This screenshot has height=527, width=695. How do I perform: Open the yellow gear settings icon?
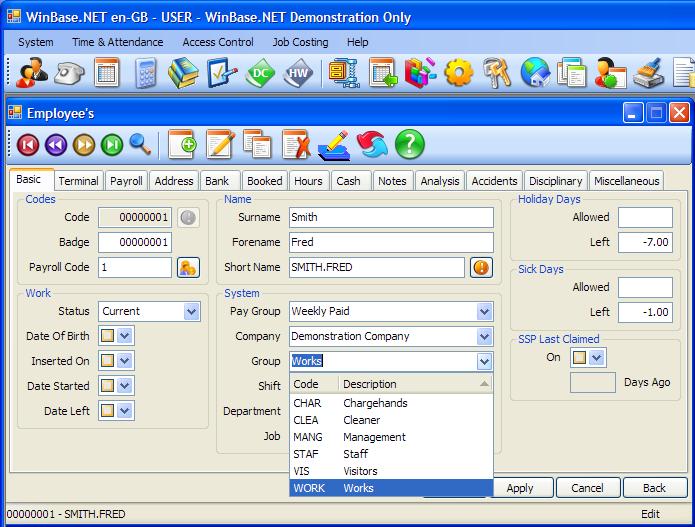click(458, 73)
